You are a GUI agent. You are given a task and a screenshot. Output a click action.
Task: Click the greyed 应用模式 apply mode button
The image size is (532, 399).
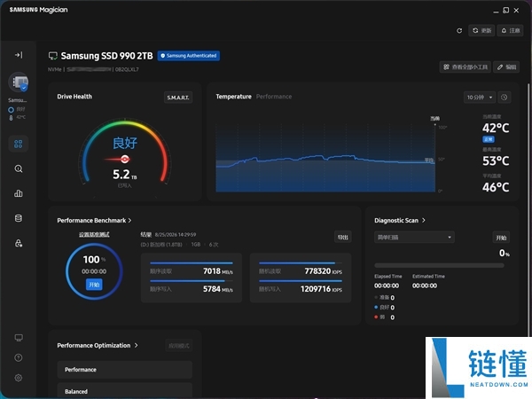pyautogui.click(x=179, y=346)
